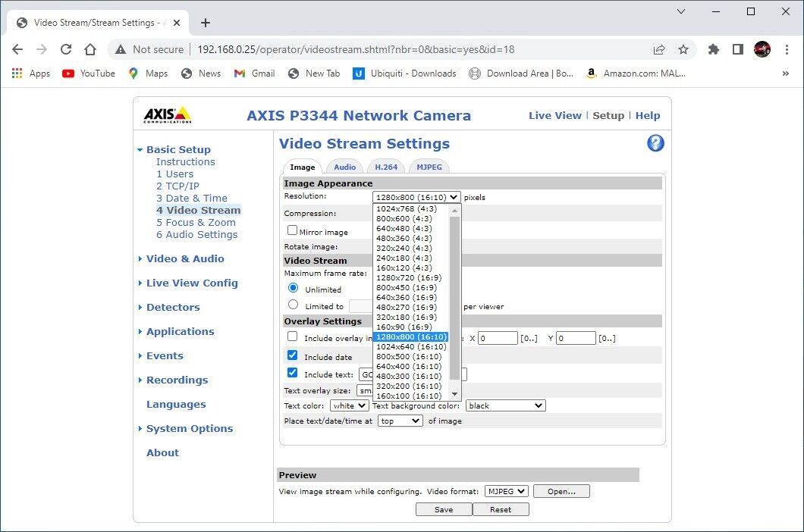This screenshot has height=532, width=804.
Task: Click the browser back arrow
Action: coord(17,49)
